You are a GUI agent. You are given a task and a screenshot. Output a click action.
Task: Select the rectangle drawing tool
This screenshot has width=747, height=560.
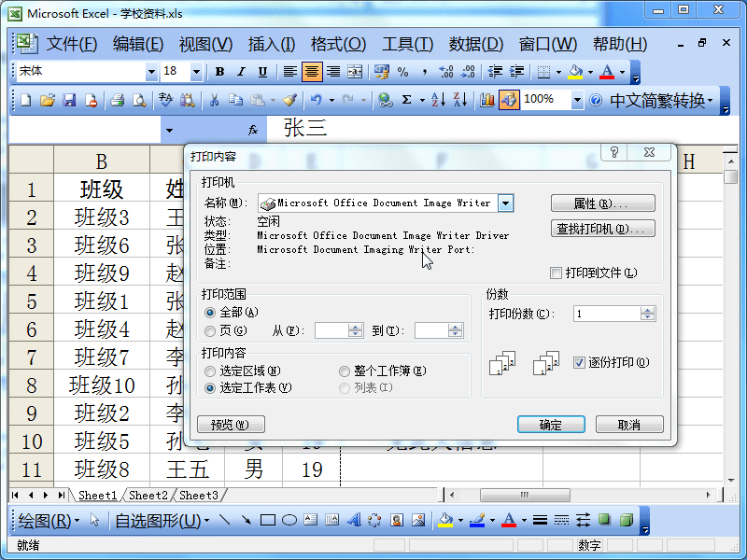pyautogui.click(x=268, y=520)
